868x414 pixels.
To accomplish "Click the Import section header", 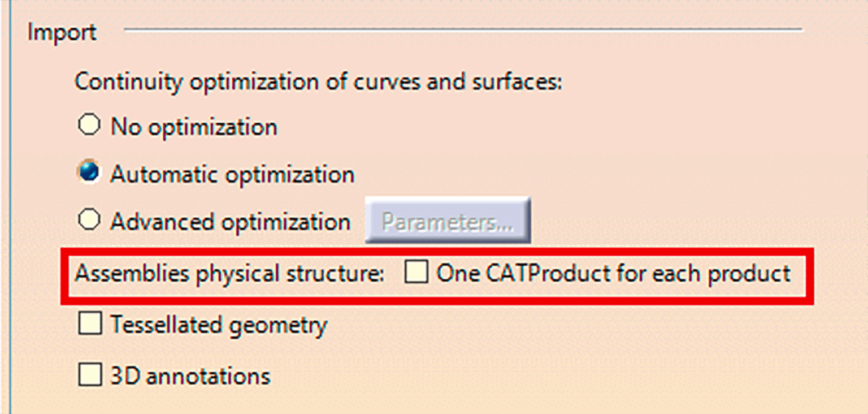I will tap(62, 32).
